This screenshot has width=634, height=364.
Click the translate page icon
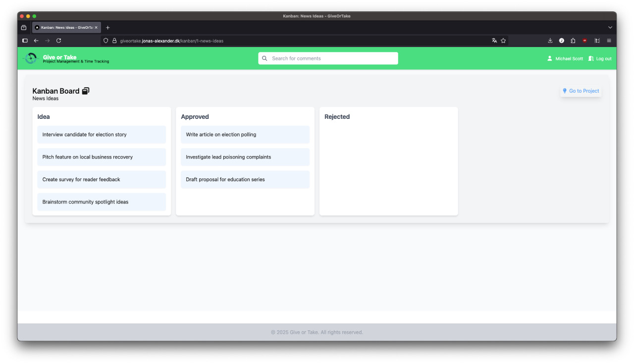point(494,41)
